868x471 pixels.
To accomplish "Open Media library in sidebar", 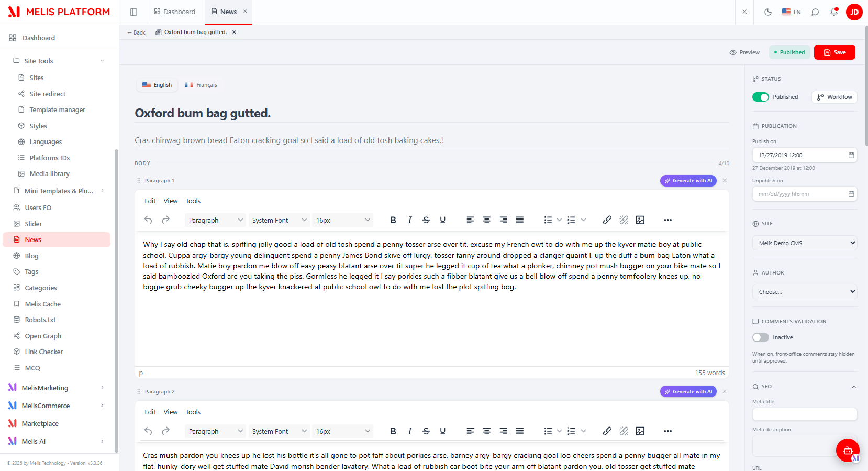I will [49, 174].
